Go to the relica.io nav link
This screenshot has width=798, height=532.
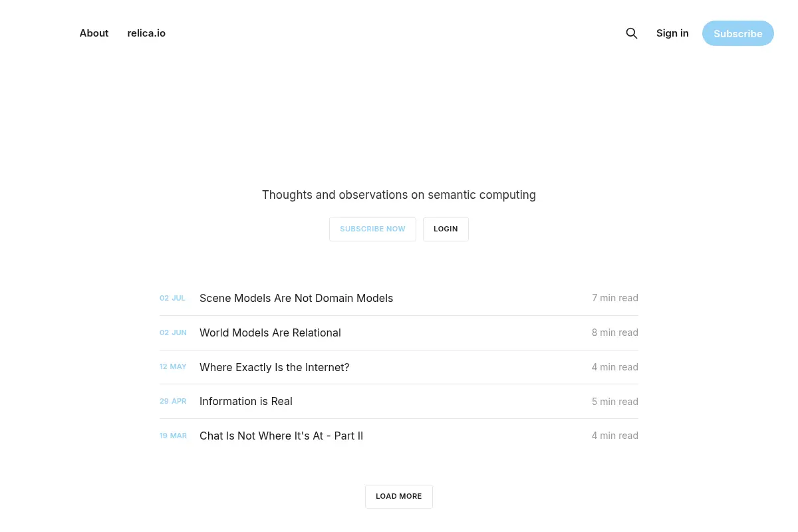[x=146, y=33]
